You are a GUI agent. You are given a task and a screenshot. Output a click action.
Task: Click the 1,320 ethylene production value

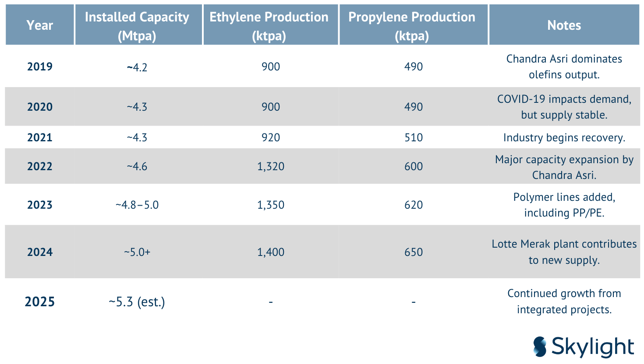click(271, 166)
